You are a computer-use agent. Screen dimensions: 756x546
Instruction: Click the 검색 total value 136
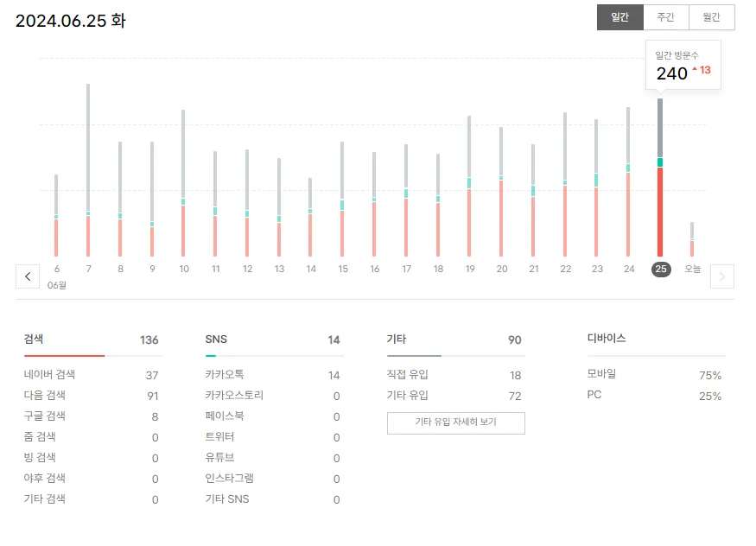[149, 340]
